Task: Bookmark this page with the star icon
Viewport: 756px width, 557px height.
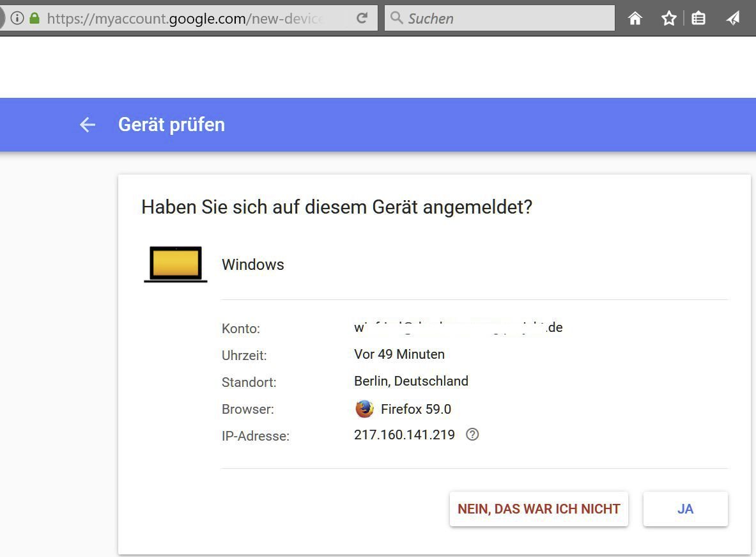Action: pos(668,19)
